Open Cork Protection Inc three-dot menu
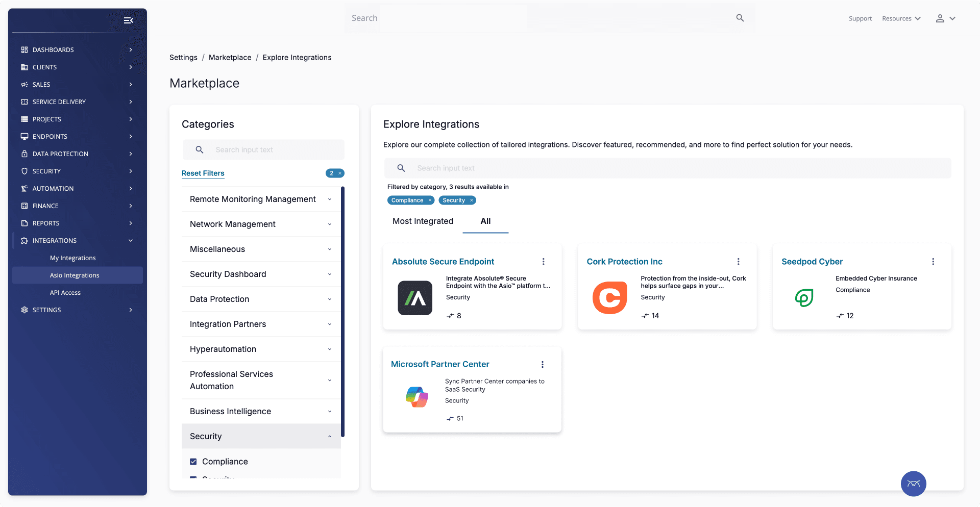This screenshot has height=507, width=980. tap(738, 262)
